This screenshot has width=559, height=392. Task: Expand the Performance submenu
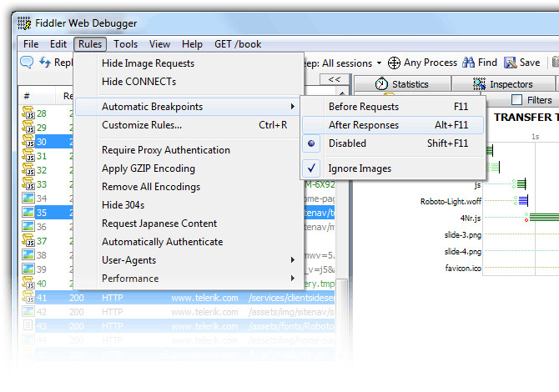point(189,279)
